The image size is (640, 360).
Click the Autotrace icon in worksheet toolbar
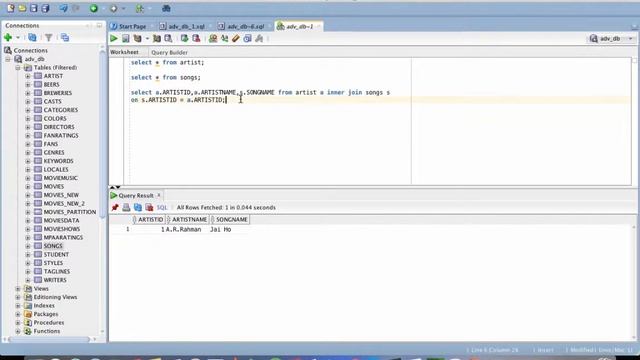coord(157,38)
